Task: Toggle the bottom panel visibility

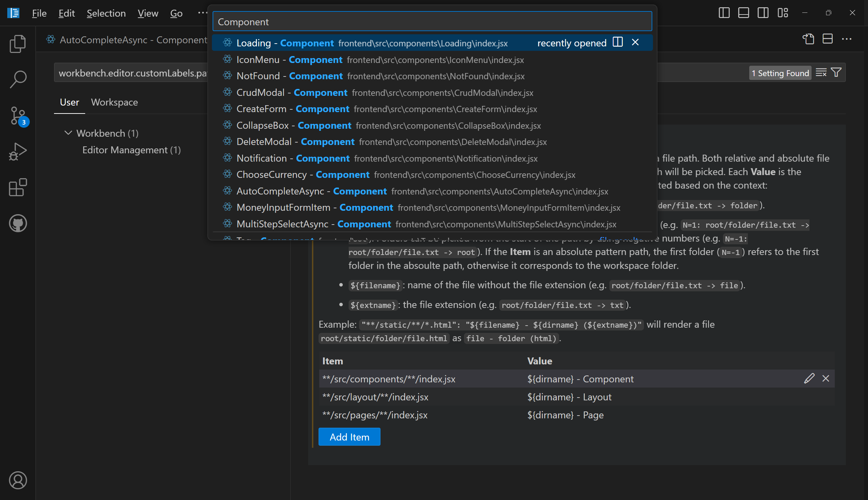Action: coord(743,13)
